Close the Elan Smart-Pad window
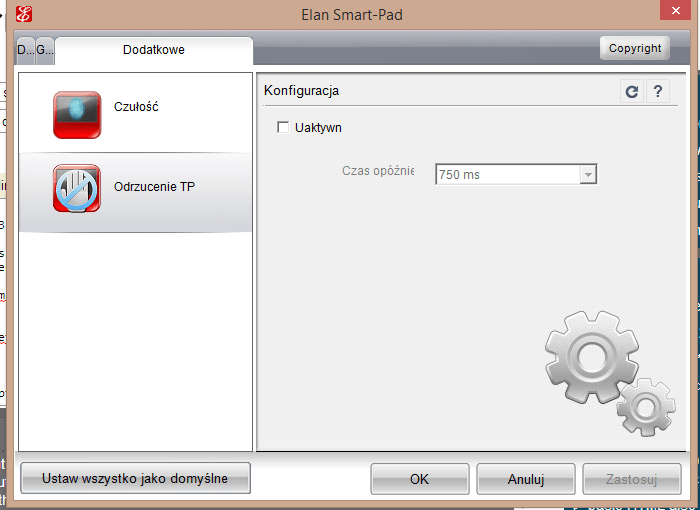The height and width of the screenshot is (510, 700). tap(676, 10)
